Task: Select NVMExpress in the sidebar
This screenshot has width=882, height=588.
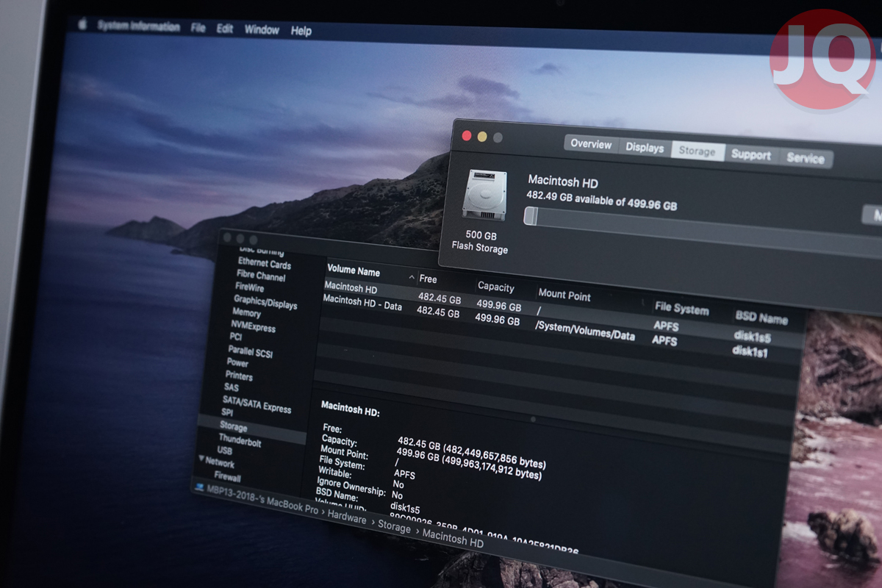Action: pyautogui.click(x=254, y=326)
